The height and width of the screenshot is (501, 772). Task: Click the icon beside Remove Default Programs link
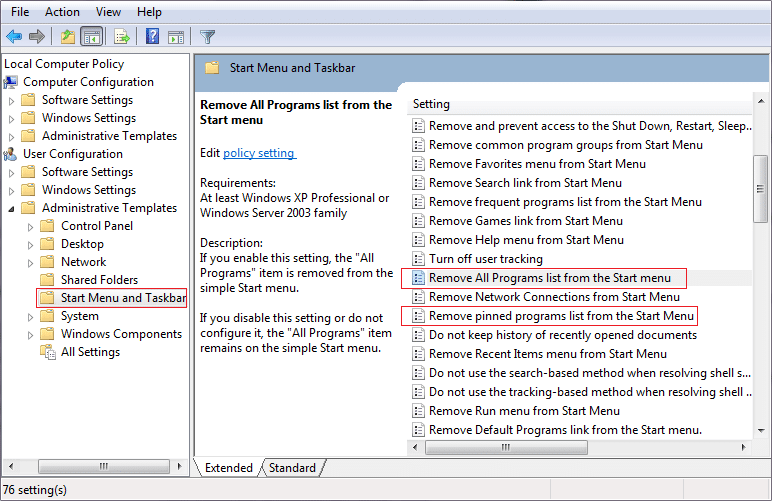pyautogui.click(x=418, y=430)
